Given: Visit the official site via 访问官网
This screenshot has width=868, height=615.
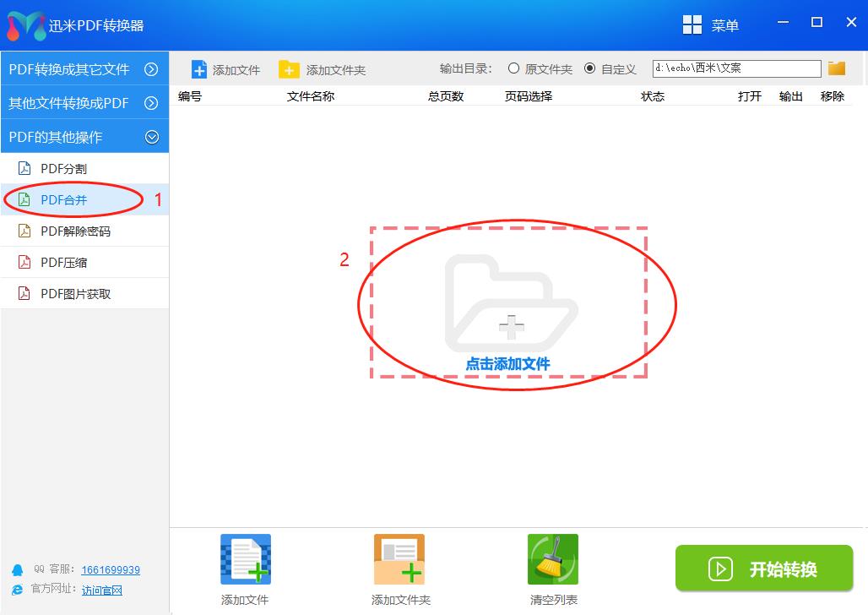Looking at the screenshot, I should [x=101, y=590].
